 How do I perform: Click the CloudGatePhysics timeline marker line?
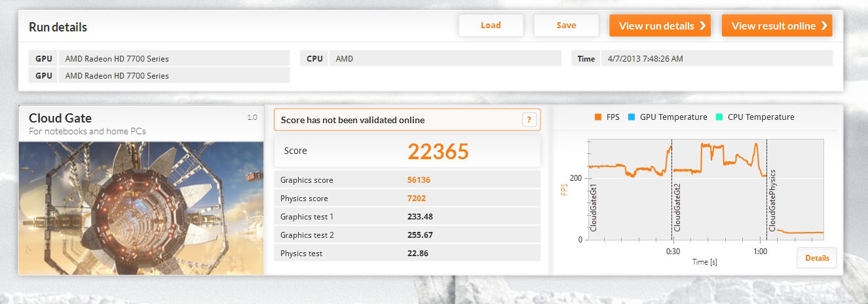pyautogui.click(x=766, y=189)
